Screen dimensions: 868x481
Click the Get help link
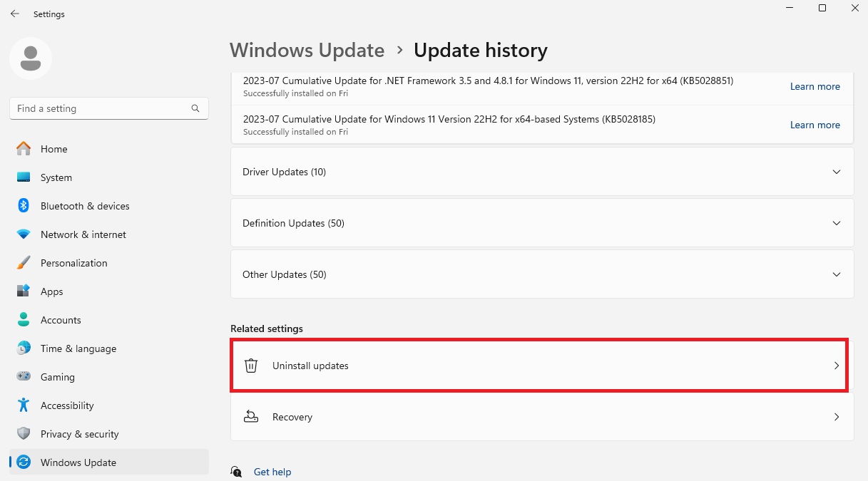coord(272,472)
